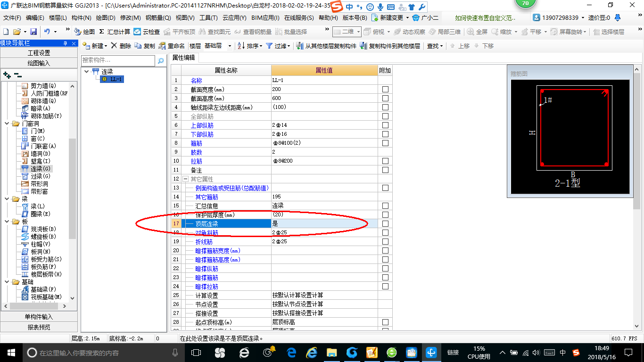The height and width of the screenshot is (362, 644).
Task: Click the 绘图输入 navigation button
Action: 39,63
